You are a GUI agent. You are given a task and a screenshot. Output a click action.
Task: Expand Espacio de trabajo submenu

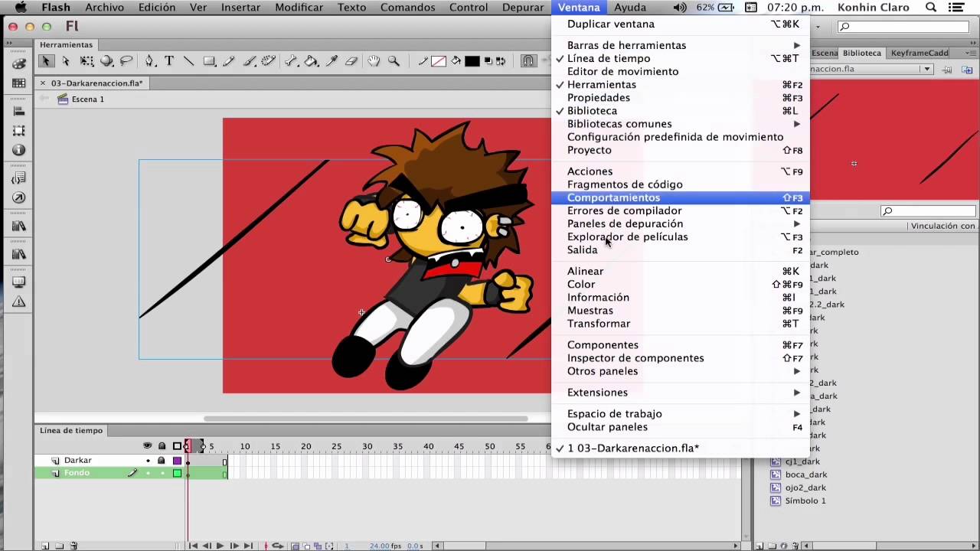tap(680, 414)
